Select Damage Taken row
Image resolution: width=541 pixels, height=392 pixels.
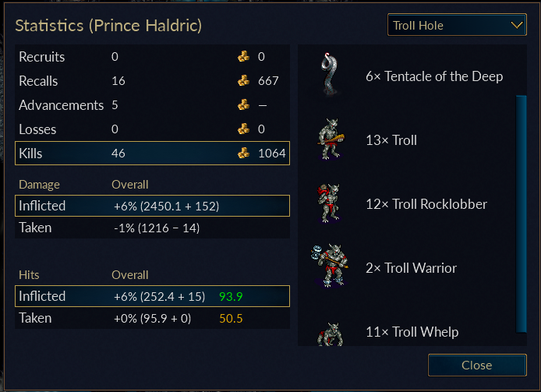[x=152, y=228]
